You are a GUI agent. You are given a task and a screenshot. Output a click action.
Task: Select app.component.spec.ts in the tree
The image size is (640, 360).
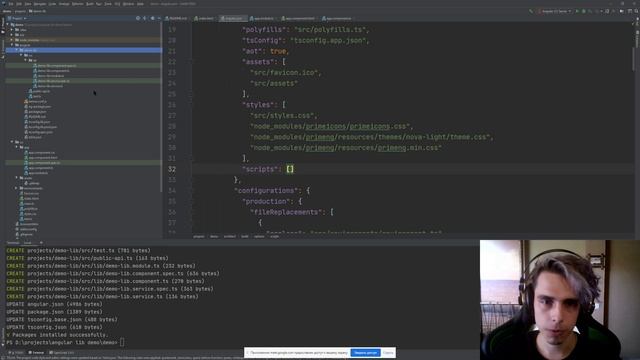point(42,162)
